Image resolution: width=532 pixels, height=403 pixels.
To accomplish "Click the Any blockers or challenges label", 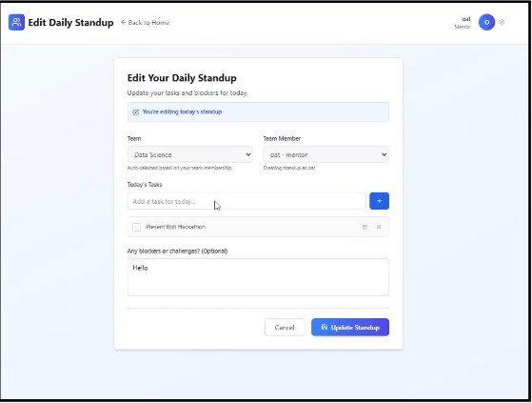I will pos(177,251).
